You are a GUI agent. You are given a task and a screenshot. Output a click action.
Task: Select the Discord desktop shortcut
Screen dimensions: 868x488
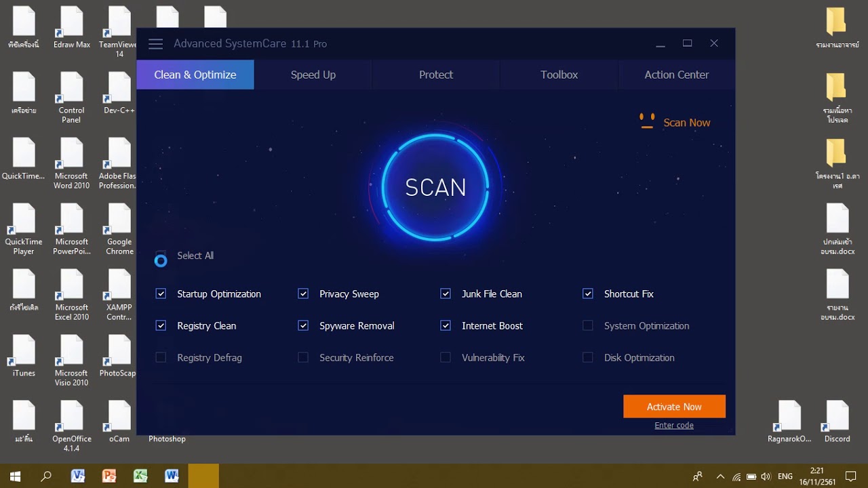[837, 422]
